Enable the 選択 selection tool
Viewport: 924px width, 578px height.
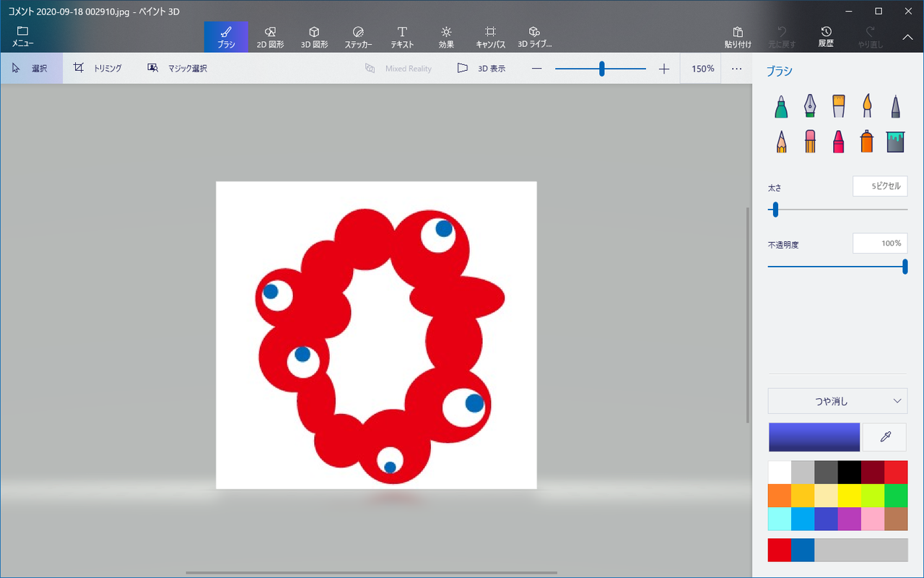31,69
